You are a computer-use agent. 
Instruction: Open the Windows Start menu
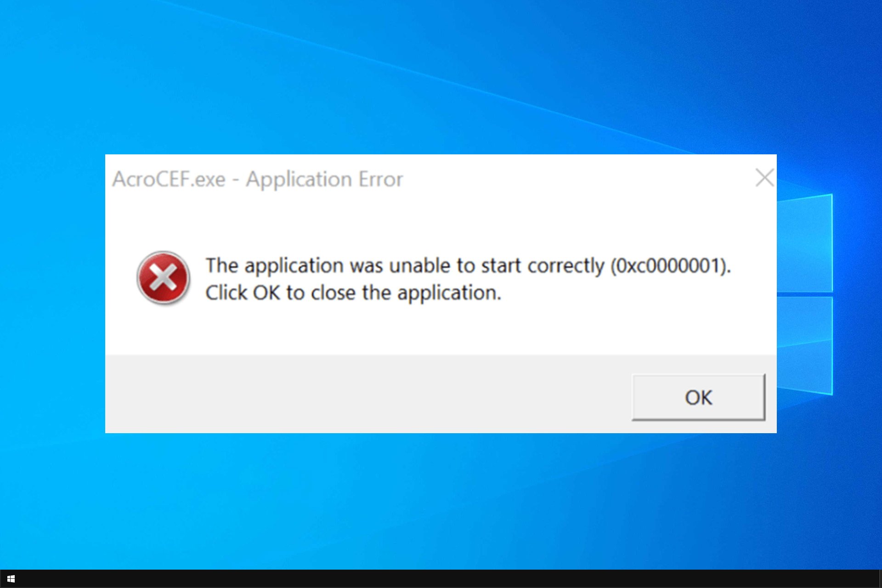click(11, 579)
